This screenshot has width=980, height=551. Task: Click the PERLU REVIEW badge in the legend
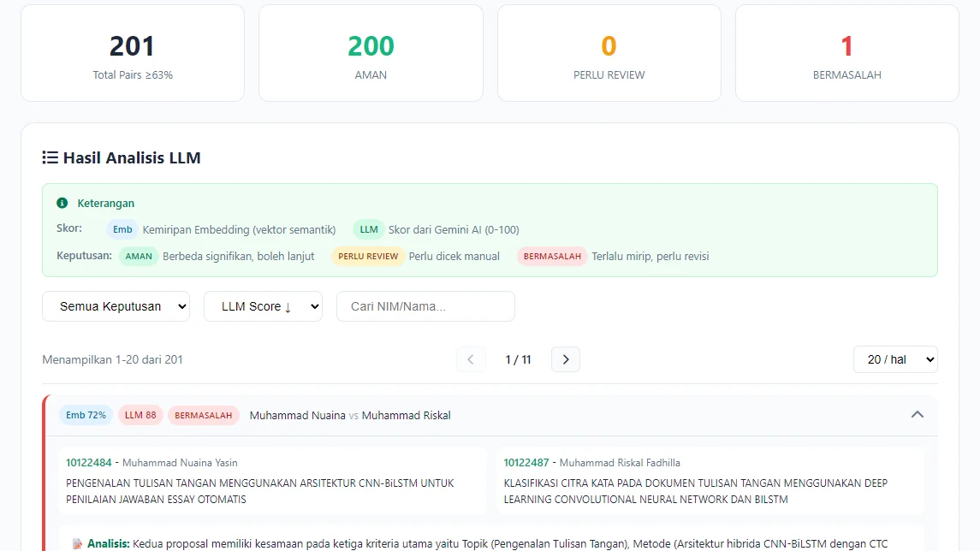(x=368, y=256)
